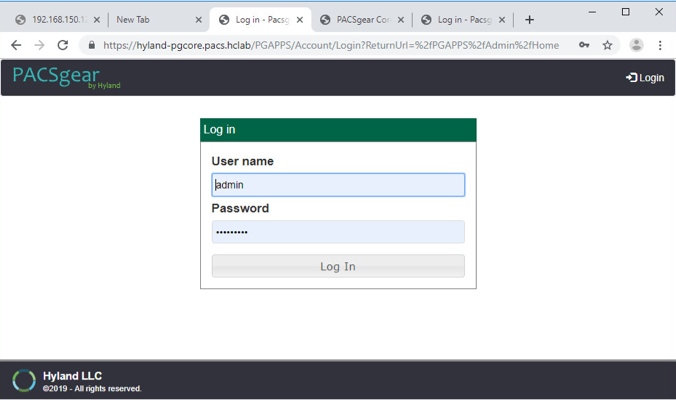
Task: Click the browser forward arrow
Action: [x=39, y=45]
